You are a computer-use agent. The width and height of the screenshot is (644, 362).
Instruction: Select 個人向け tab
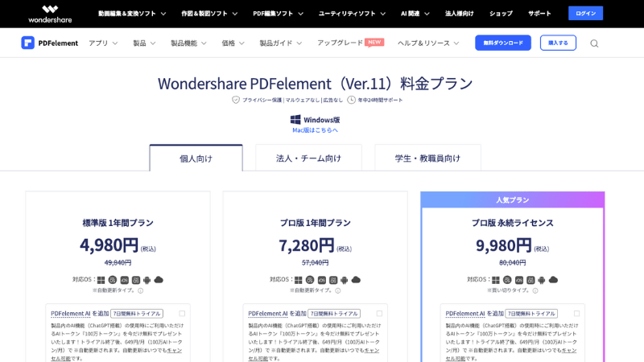pos(196,158)
